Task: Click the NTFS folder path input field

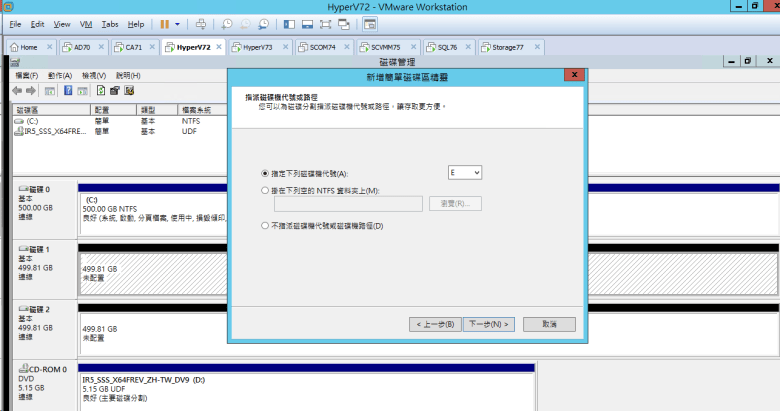Action: (x=347, y=204)
